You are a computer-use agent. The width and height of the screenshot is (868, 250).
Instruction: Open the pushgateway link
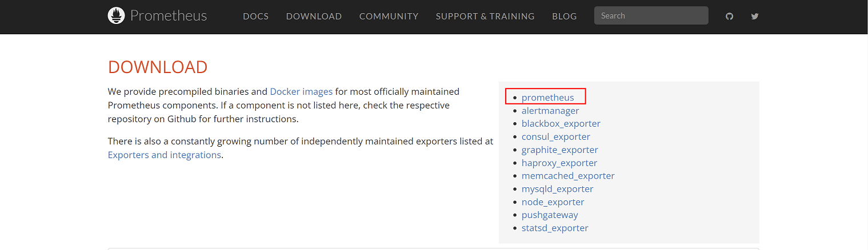point(550,215)
